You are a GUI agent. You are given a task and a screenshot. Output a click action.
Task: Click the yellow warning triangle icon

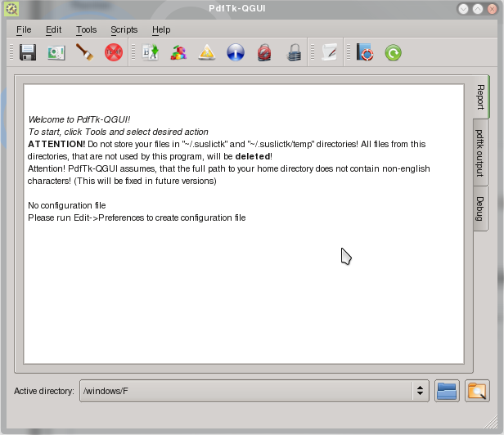(x=207, y=52)
